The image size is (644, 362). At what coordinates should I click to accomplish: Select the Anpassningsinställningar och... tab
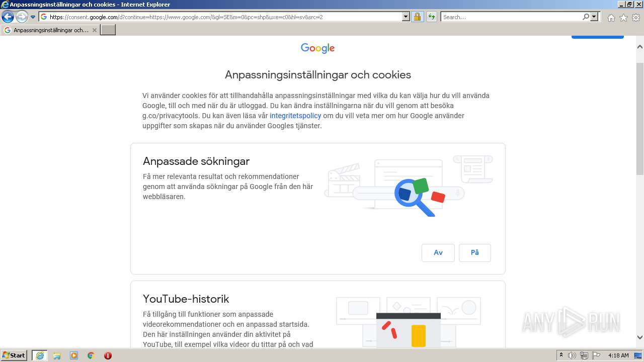[x=50, y=30]
